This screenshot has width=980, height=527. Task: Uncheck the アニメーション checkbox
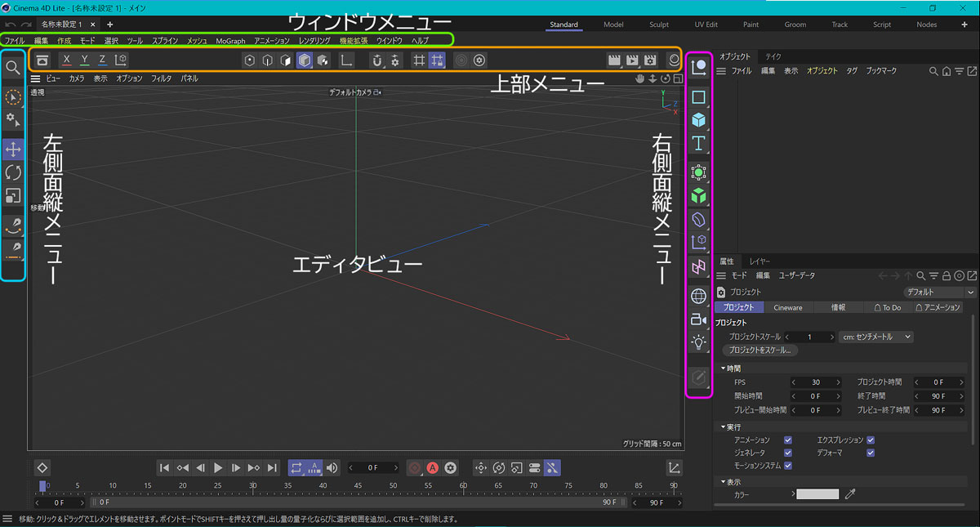788,440
